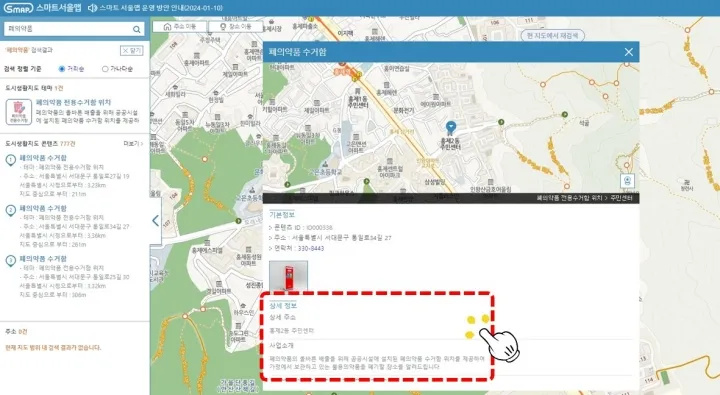This screenshot has height=395, width=720.
Task: Close search results with 닫기 button
Action: 132,50
